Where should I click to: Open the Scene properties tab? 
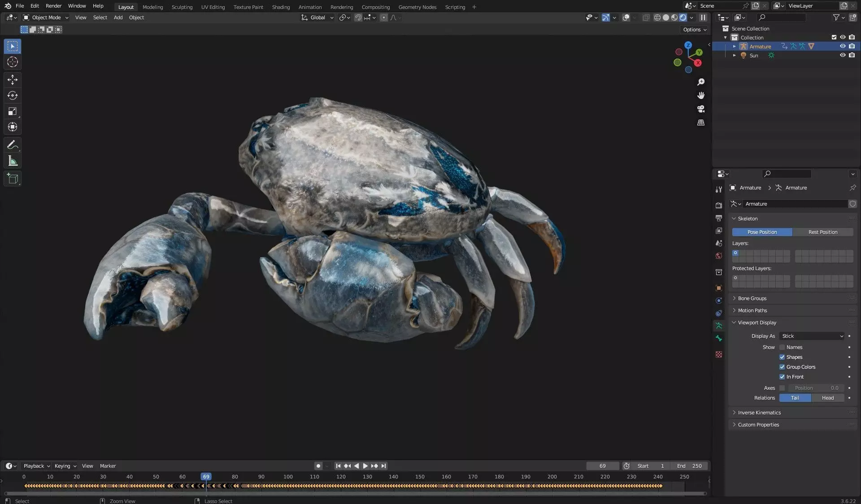coord(719,243)
